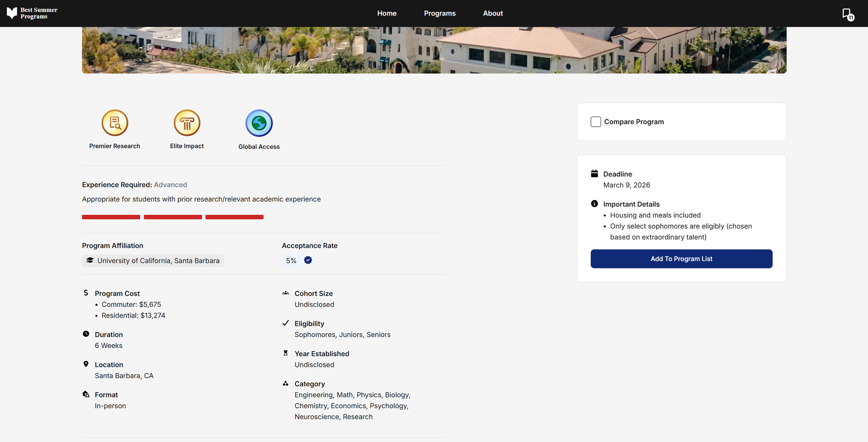Click the 5% acceptance rate value
The width and height of the screenshot is (868, 442).
[291, 261]
